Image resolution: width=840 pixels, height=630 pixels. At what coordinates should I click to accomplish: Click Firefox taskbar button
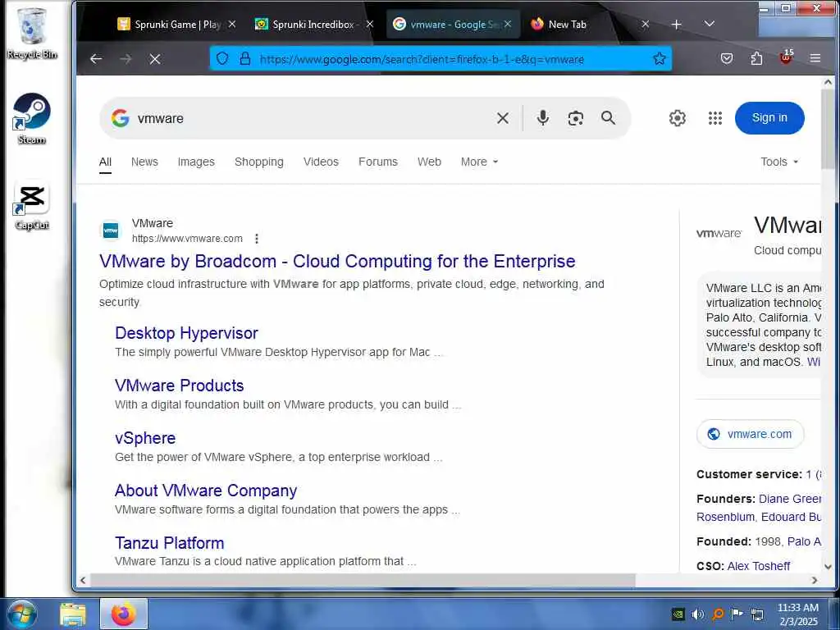(x=124, y=614)
